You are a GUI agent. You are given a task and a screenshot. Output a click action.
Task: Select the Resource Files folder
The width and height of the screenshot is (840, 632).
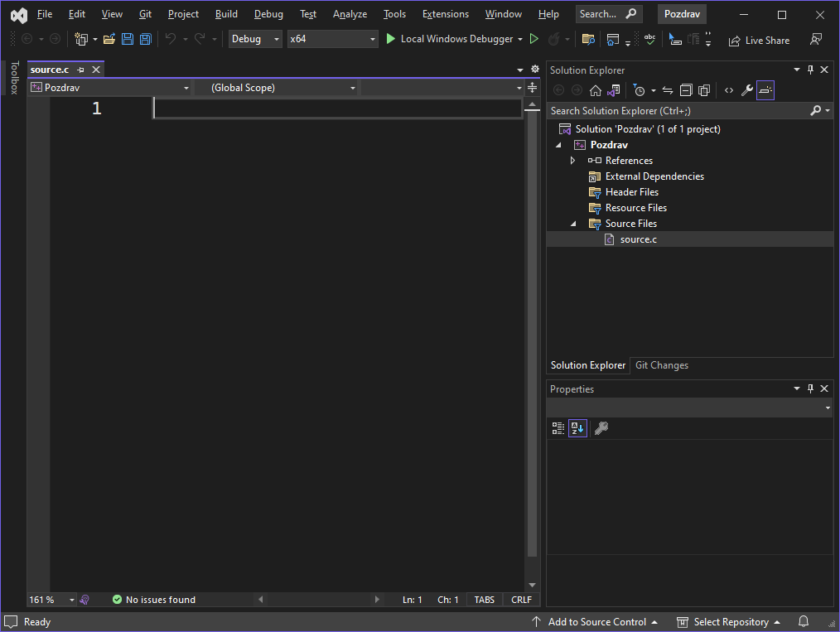[x=636, y=208]
